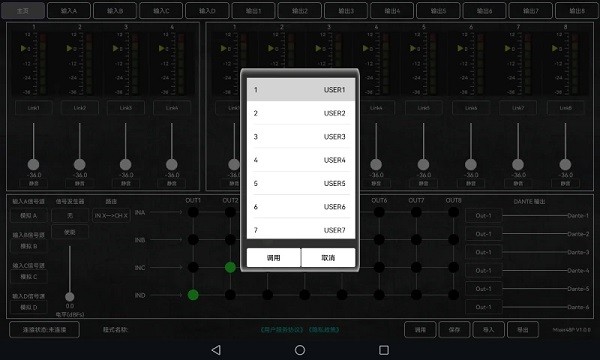Viewport: 600px width, 360px height.
Task: Toggle the INB to OUT8 matrix node
Action: (453, 239)
